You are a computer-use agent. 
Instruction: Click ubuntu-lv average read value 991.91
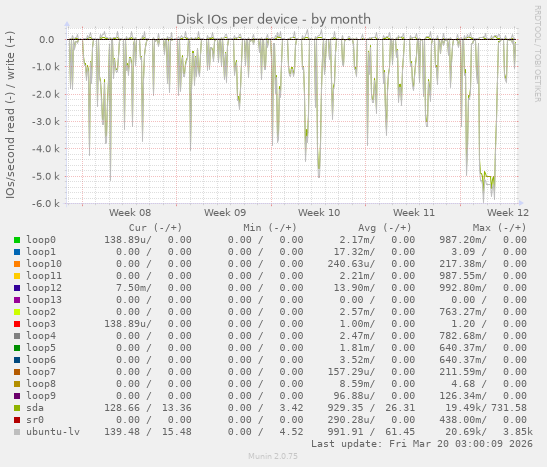345,432
